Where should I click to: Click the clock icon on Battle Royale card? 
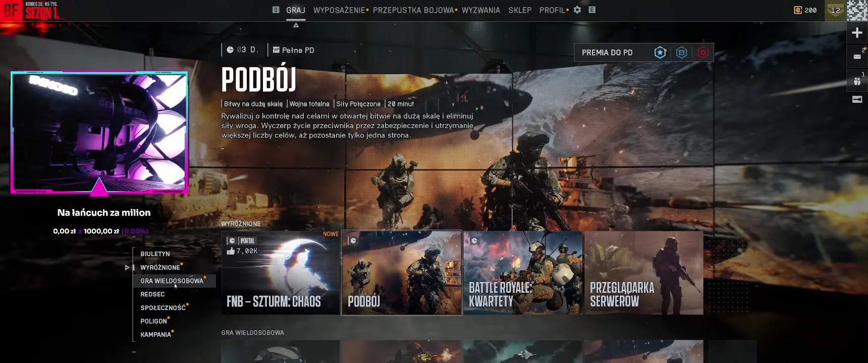click(x=474, y=241)
